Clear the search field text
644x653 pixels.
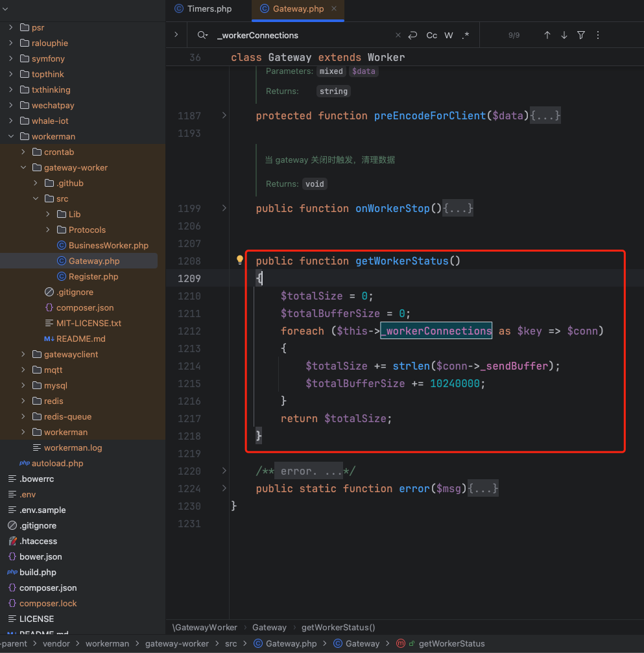(398, 36)
